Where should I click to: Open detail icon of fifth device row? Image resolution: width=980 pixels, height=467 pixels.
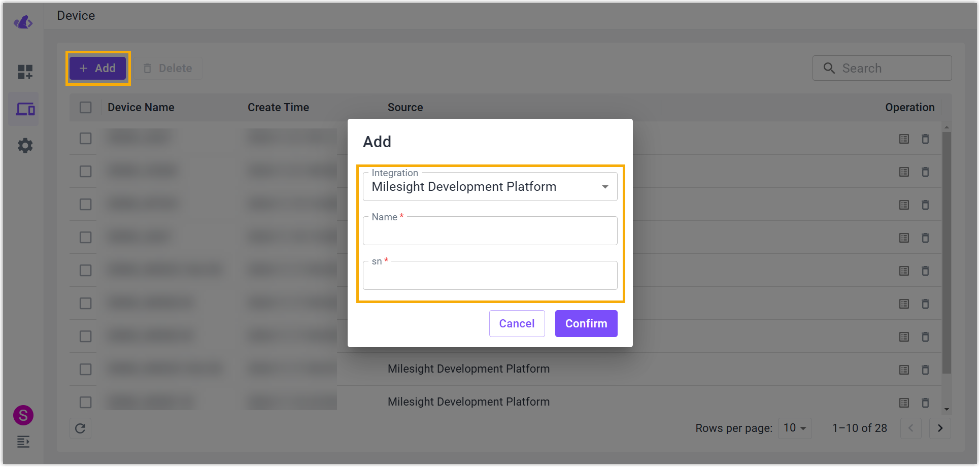click(x=904, y=271)
